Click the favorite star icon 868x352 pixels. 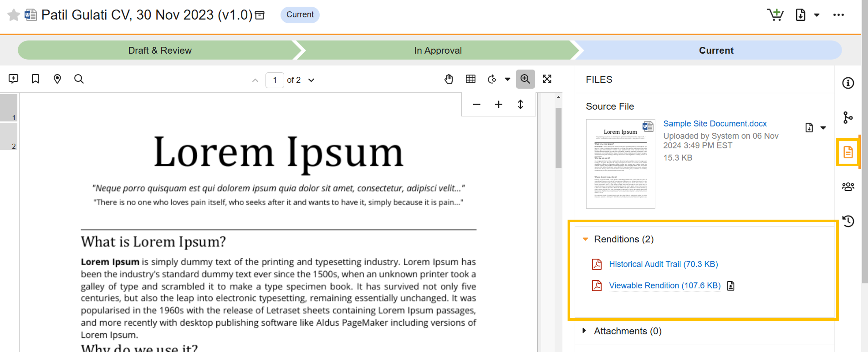click(14, 15)
